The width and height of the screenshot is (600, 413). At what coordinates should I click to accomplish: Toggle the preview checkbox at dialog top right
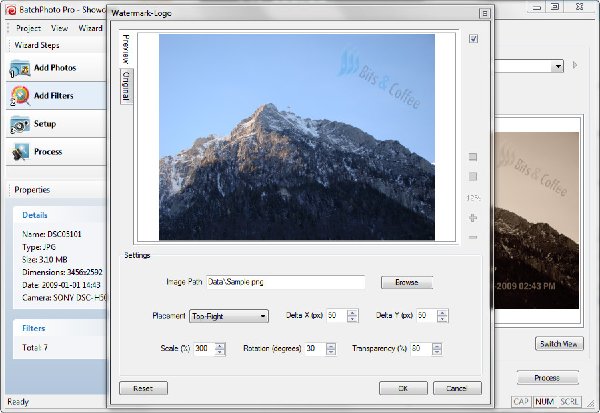[x=473, y=38]
